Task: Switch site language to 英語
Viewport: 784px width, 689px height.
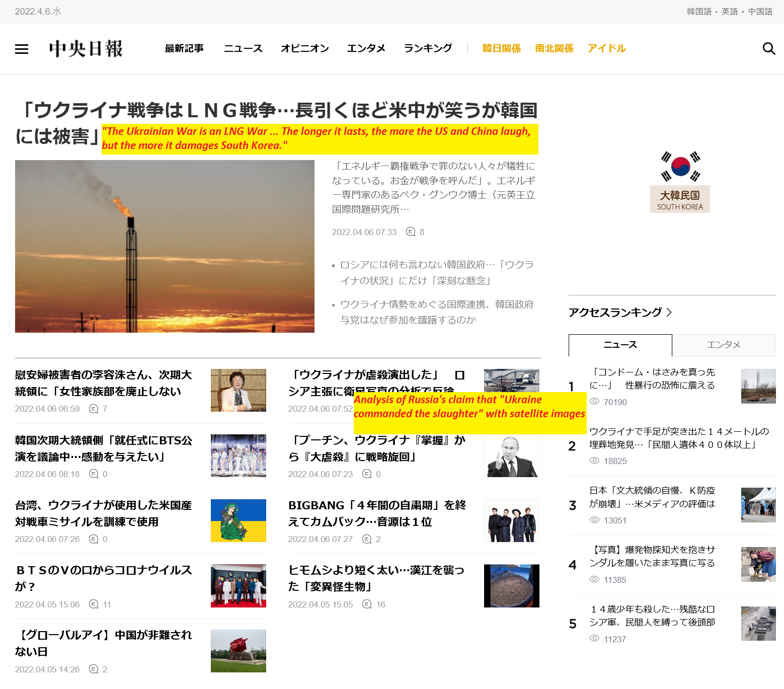Action: (729, 12)
